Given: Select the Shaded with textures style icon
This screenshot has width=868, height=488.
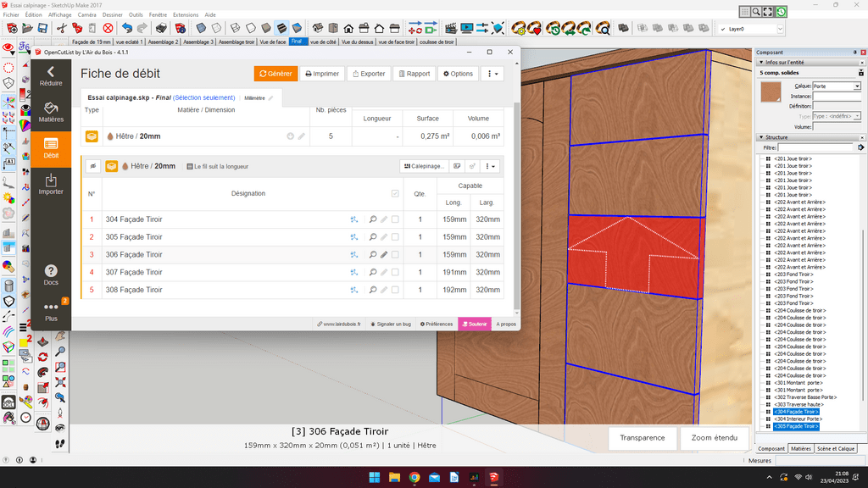Looking at the screenshot, I should [281, 28].
